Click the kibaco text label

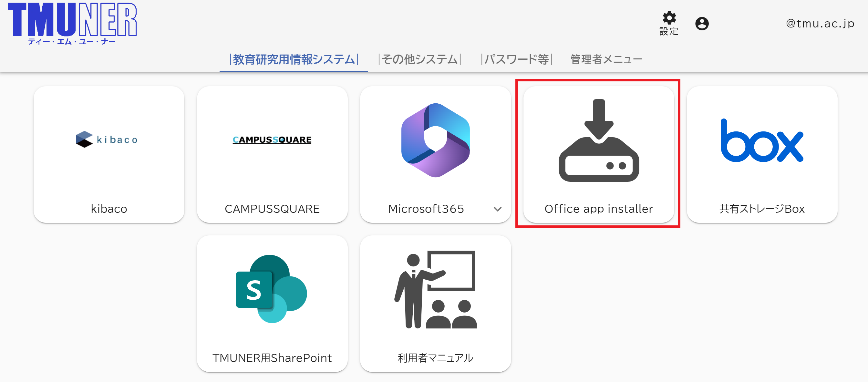[x=109, y=209]
